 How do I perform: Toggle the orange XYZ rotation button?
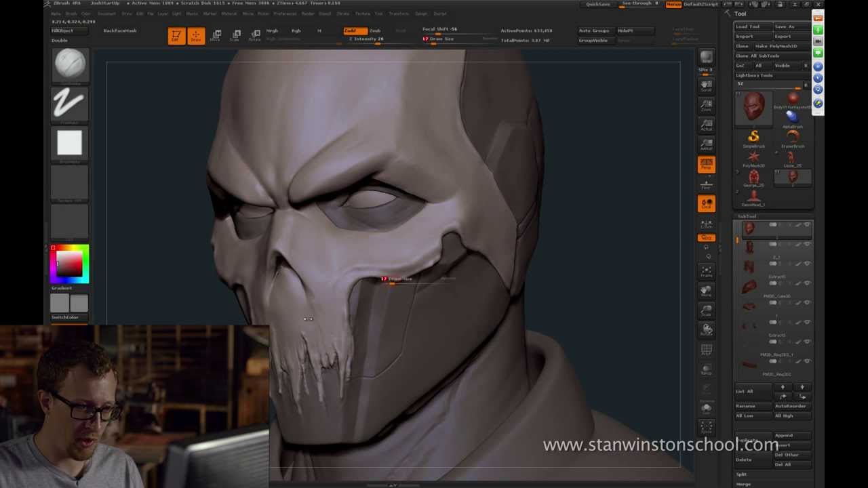pos(706,238)
